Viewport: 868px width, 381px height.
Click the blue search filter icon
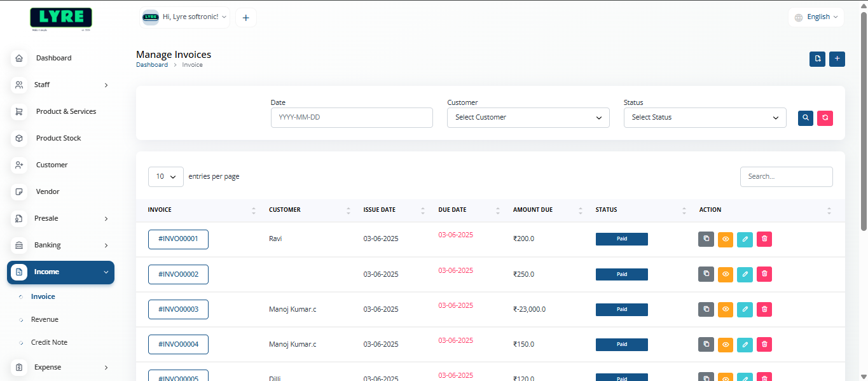[806, 118]
